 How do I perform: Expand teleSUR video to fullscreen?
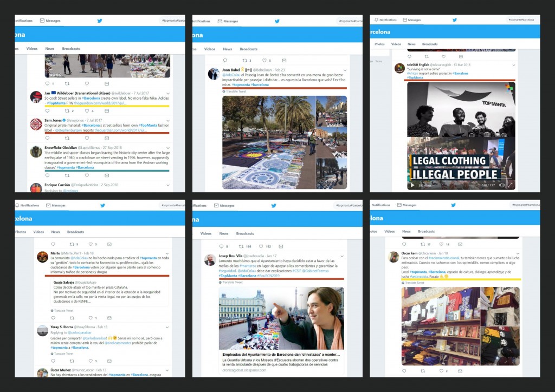(509, 185)
